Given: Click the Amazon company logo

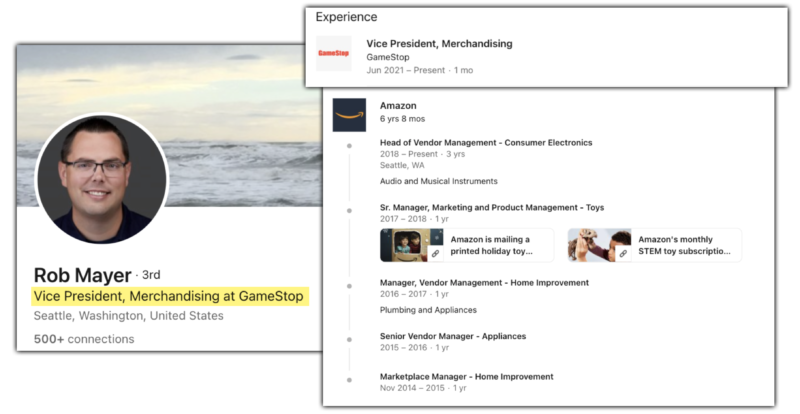Looking at the screenshot, I should [349, 115].
